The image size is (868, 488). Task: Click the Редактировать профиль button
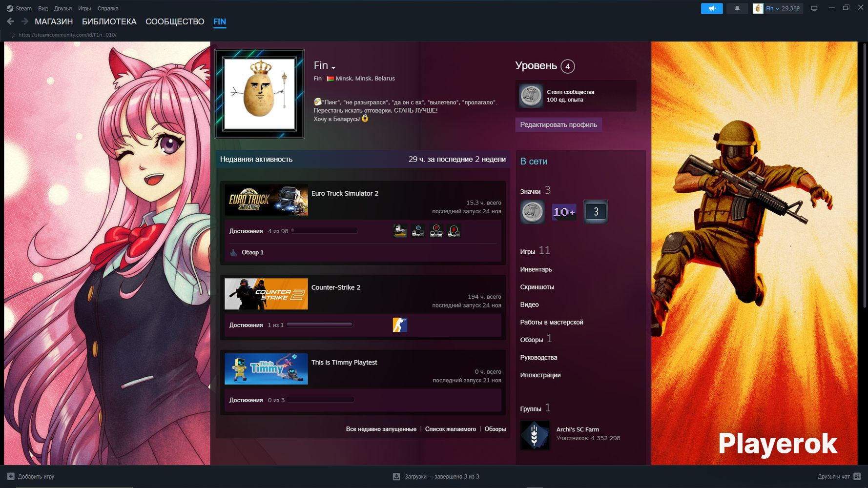[x=558, y=124]
